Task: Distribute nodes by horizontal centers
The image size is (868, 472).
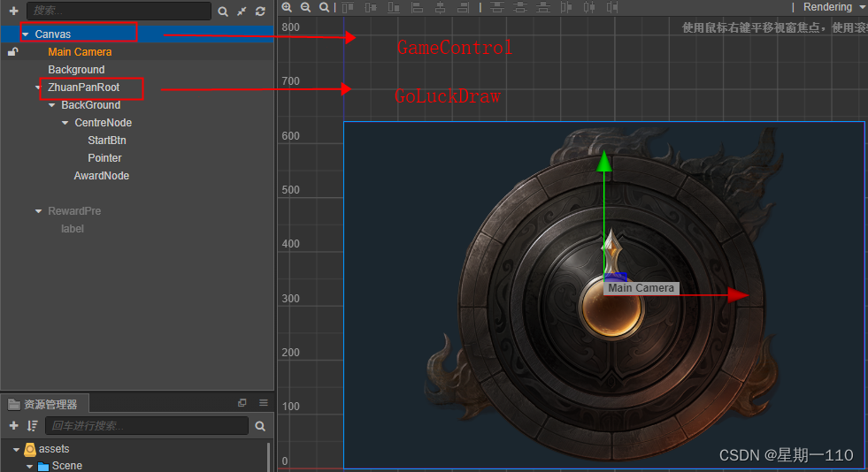Action: [589, 7]
